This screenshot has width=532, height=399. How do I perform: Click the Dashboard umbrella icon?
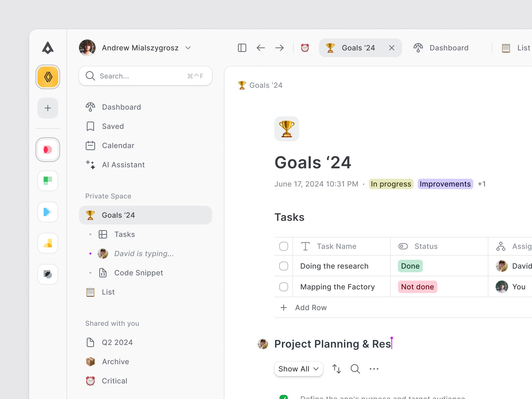click(x=418, y=47)
